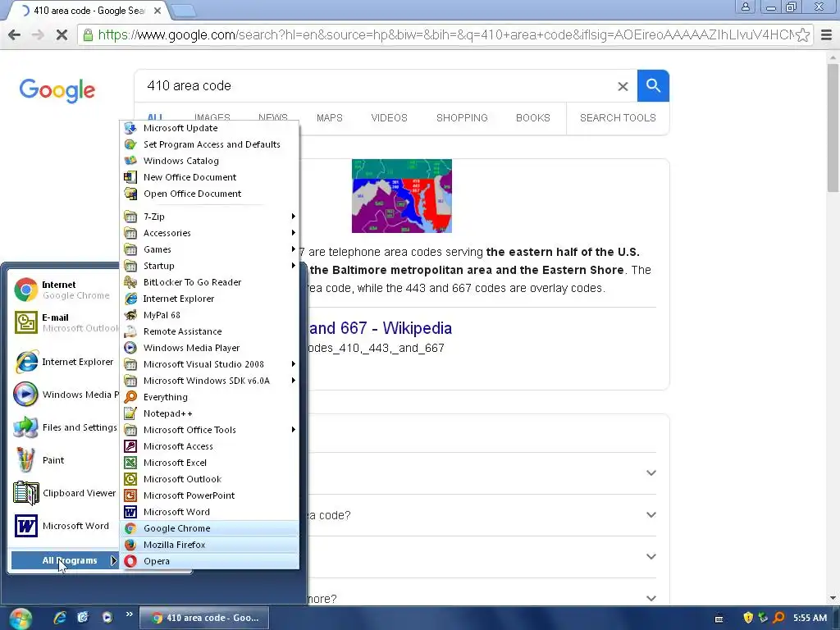This screenshot has width=840, height=630.
Task: Click pinned E-mail Microsoft Outlook entry
Action: (x=64, y=322)
